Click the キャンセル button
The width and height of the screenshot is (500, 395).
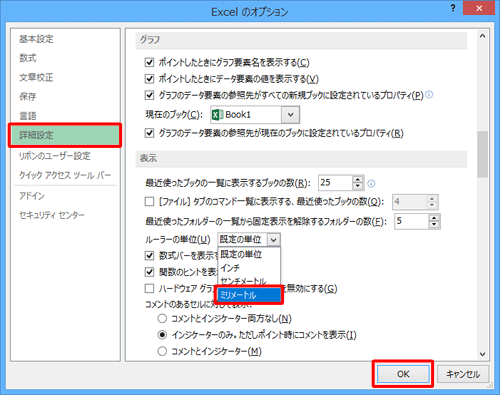[463, 374]
